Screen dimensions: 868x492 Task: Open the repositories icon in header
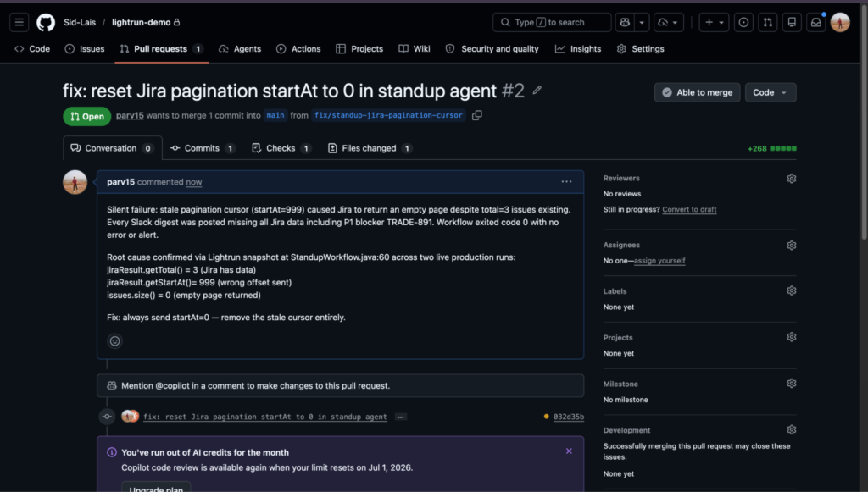792,22
